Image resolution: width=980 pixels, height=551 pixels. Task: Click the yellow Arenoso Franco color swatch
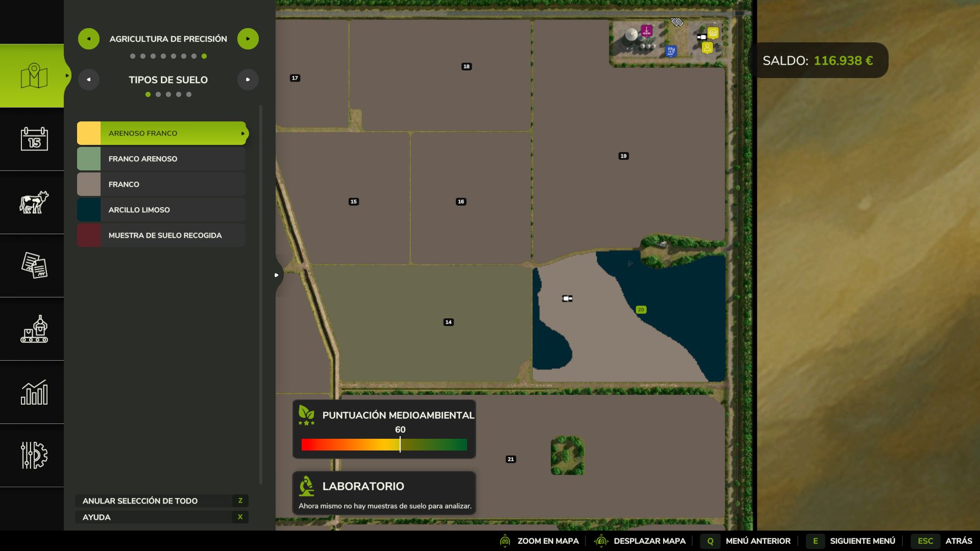point(89,133)
